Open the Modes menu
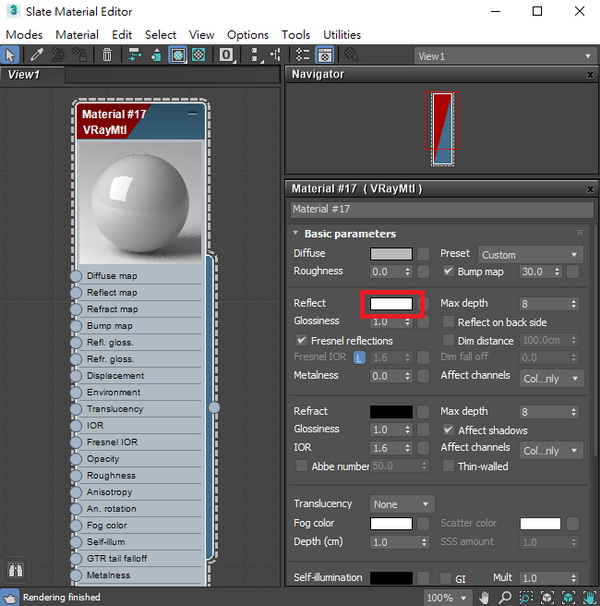Image resolution: width=600 pixels, height=606 pixels. point(24,35)
